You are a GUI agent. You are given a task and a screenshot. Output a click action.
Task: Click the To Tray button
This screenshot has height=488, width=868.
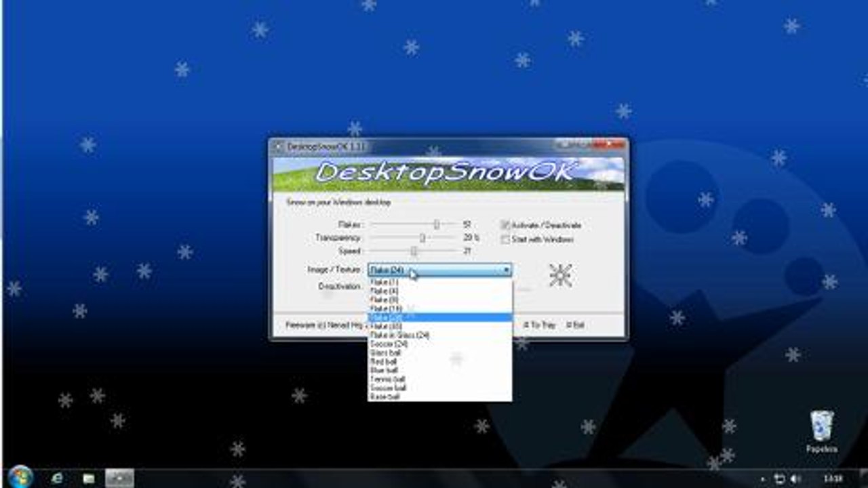pos(540,325)
